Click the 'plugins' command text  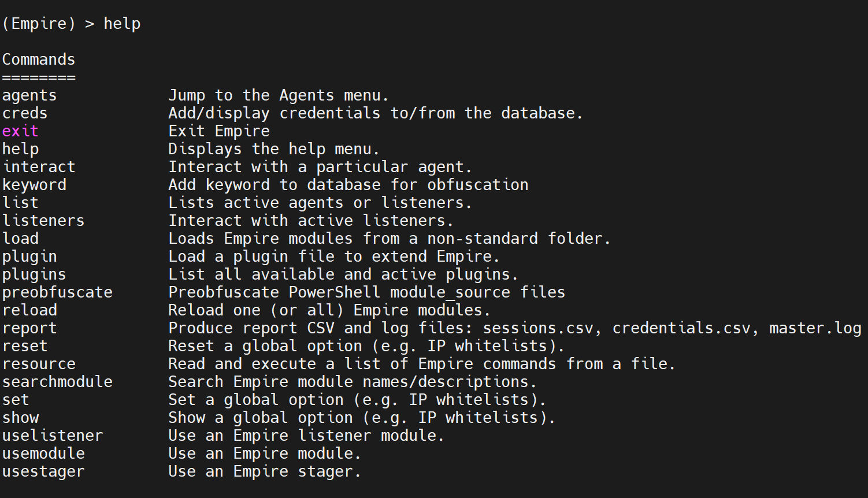point(34,274)
